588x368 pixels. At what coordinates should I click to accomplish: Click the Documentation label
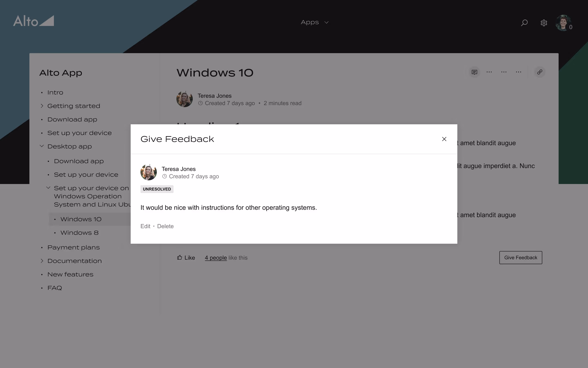coord(74,261)
